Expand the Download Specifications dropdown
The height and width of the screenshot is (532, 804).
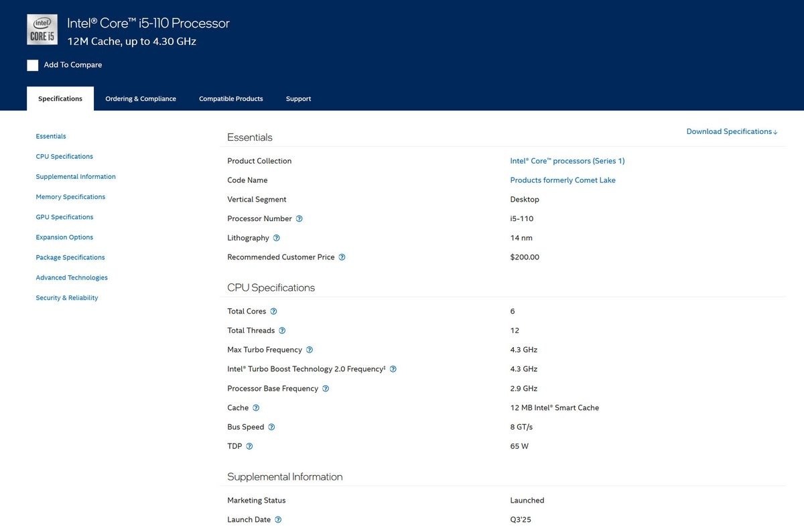732,132
